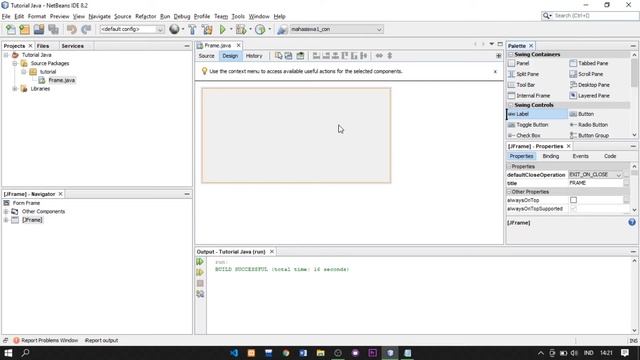Click the New Project toolbar icon

(x=24, y=29)
